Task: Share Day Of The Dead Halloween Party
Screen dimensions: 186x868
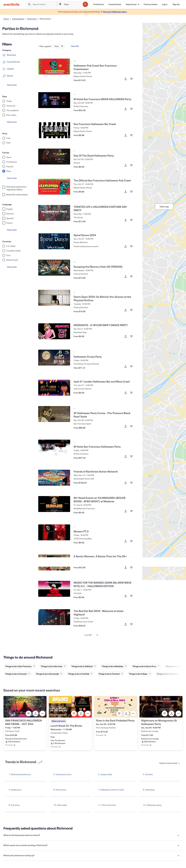Action: coord(126,165)
